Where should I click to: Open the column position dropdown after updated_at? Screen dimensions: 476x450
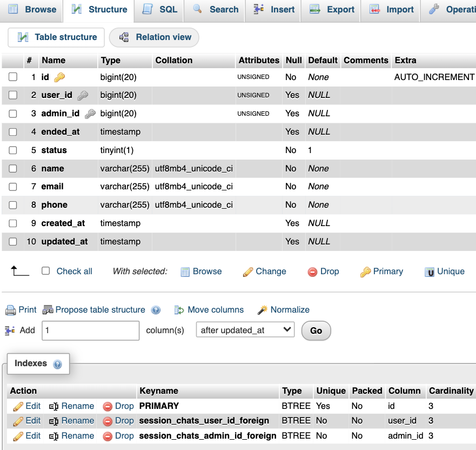[x=245, y=330]
